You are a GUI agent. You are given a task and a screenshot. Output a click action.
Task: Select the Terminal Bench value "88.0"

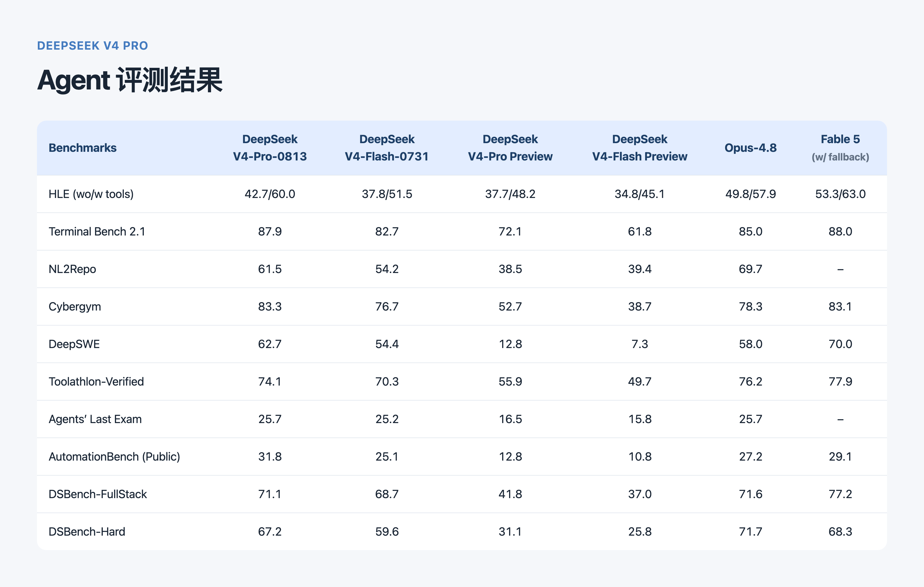840,231
